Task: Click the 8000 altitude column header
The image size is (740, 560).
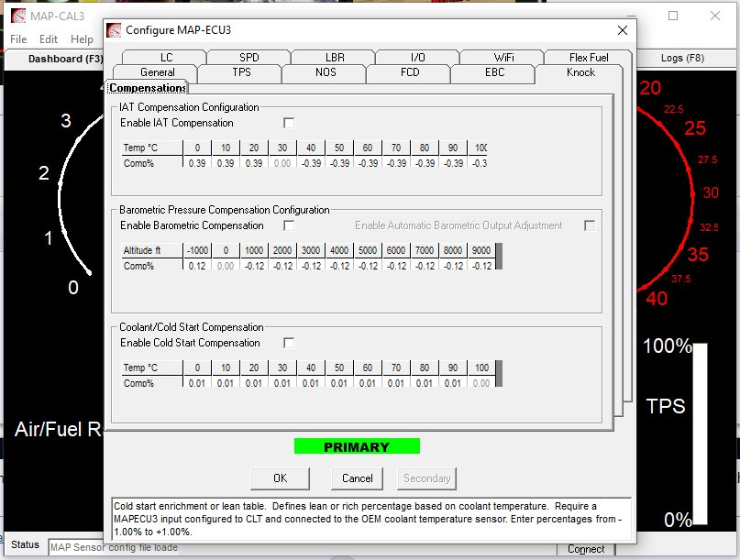Action: [x=453, y=250]
